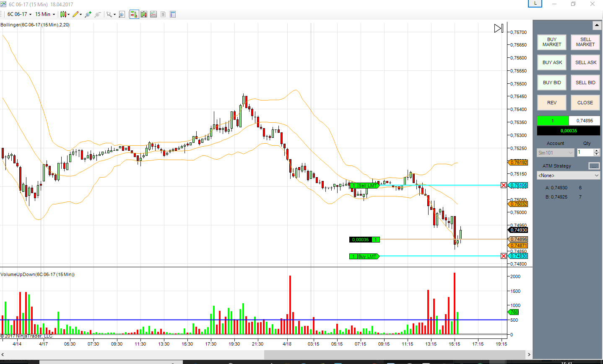Click the 0,75032 middle band marker

[518, 204]
